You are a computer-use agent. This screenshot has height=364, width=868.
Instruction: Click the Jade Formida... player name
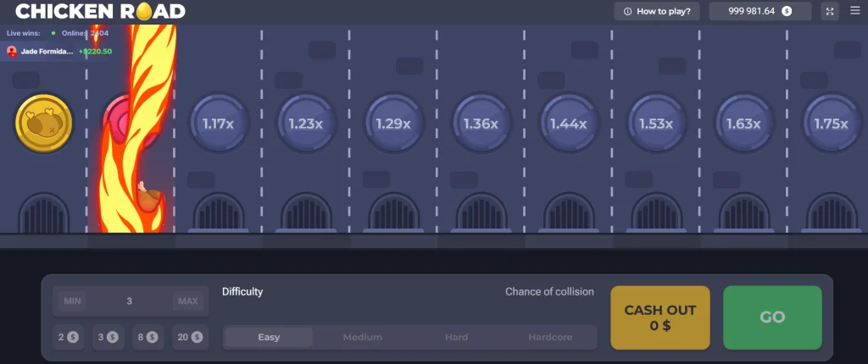[47, 52]
